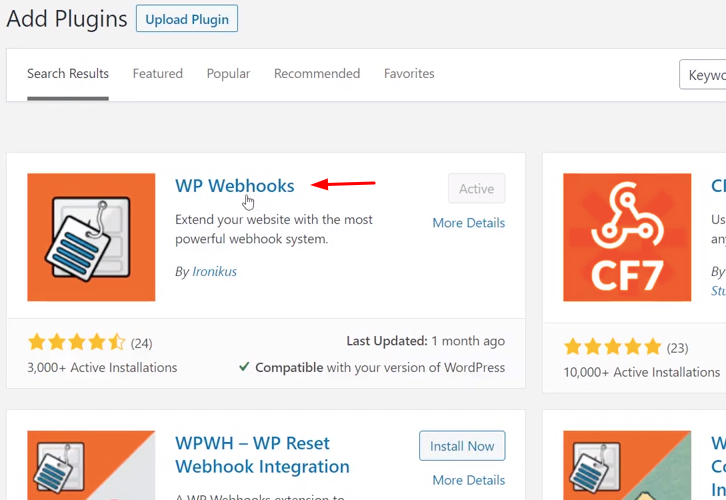Switch to the Recommended tab

pos(317,74)
